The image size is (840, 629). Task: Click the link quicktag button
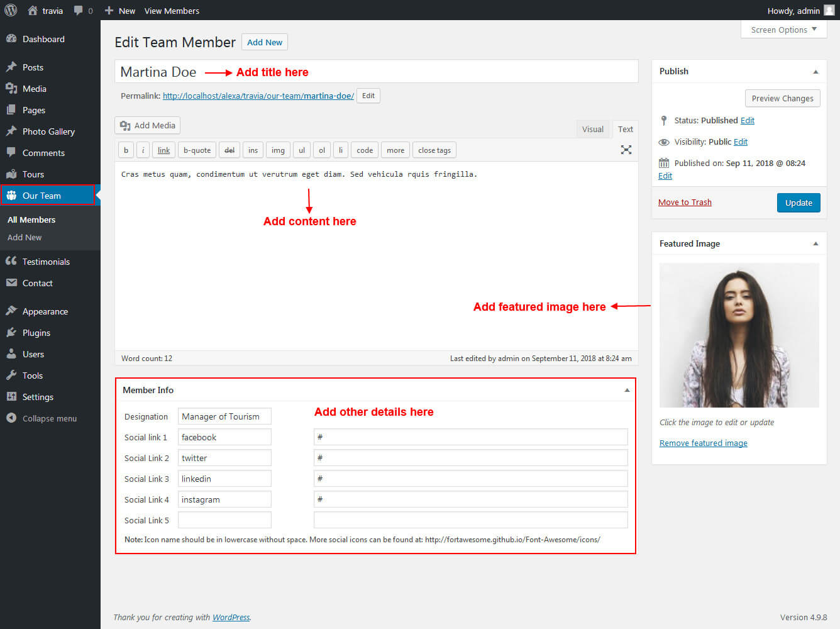(x=163, y=150)
